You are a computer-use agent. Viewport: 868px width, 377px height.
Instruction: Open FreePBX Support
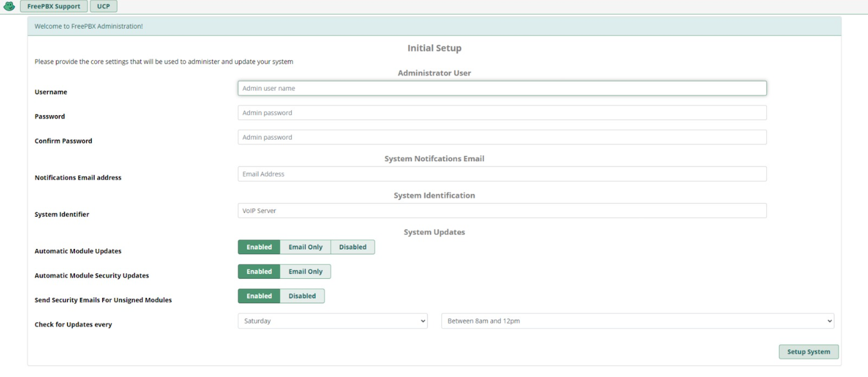pyautogui.click(x=54, y=6)
